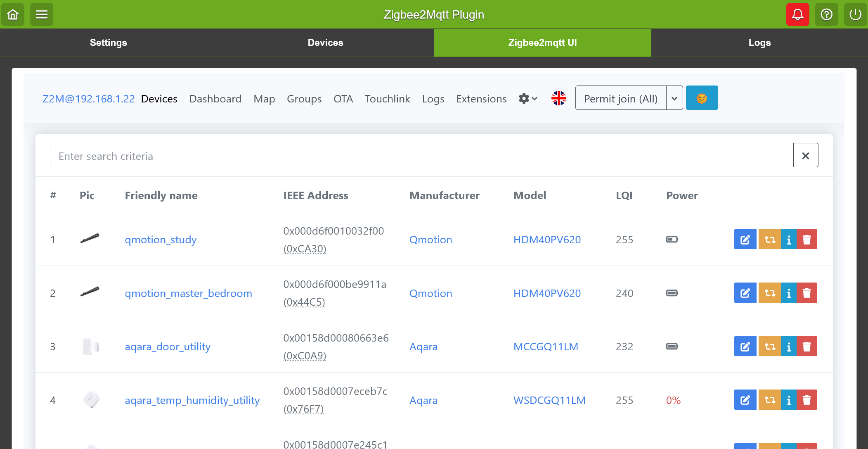Reconfigure the qmotion_master_bedroom device
The width and height of the screenshot is (868, 449).
click(769, 293)
